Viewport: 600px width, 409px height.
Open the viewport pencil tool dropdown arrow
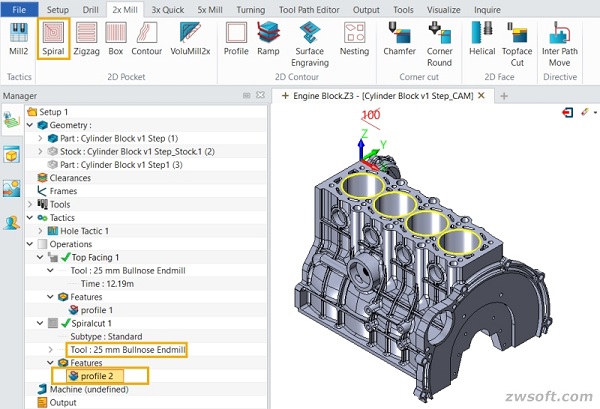click(x=595, y=112)
